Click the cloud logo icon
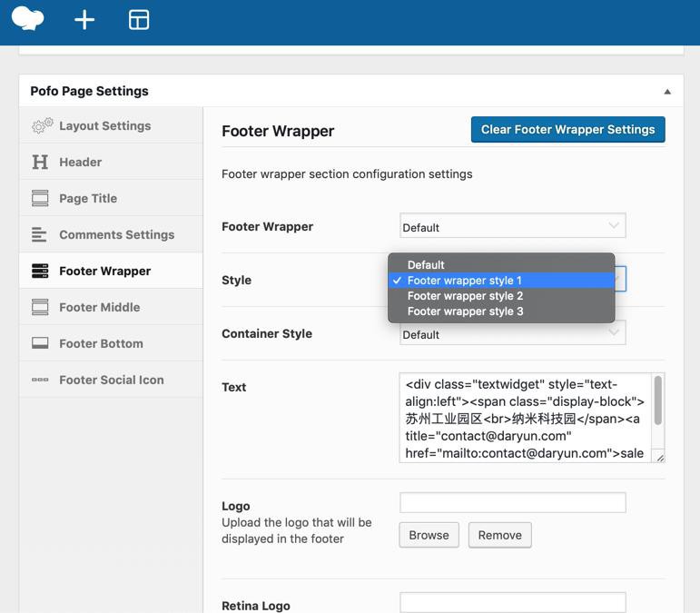The height and width of the screenshot is (613, 700). point(27,18)
